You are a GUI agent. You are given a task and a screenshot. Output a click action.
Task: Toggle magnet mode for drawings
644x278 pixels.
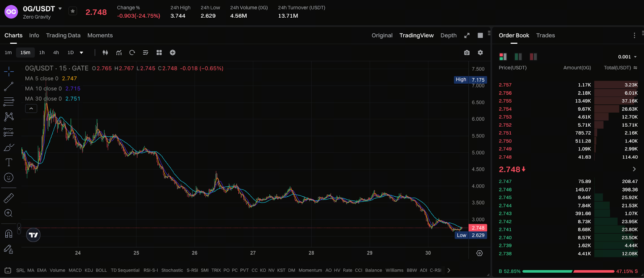click(9, 234)
